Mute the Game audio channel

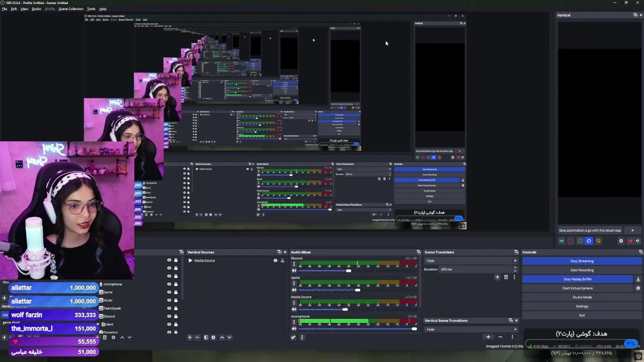coord(294,290)
